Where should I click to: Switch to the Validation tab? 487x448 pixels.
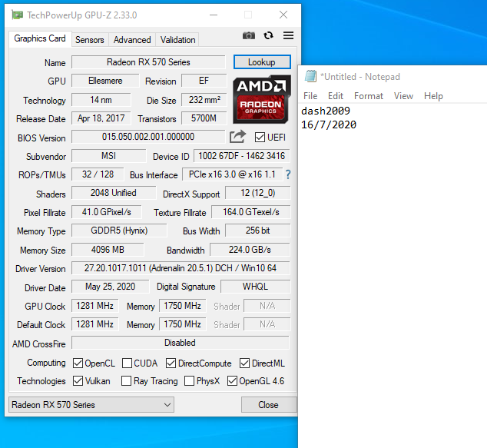tap(177, 40)
